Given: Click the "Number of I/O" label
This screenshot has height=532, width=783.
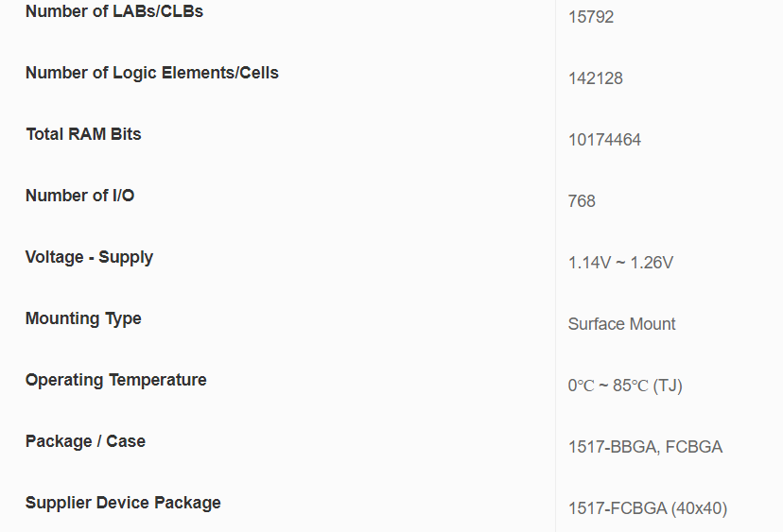Looking at the screenshot, I should (x=79, y=196).
